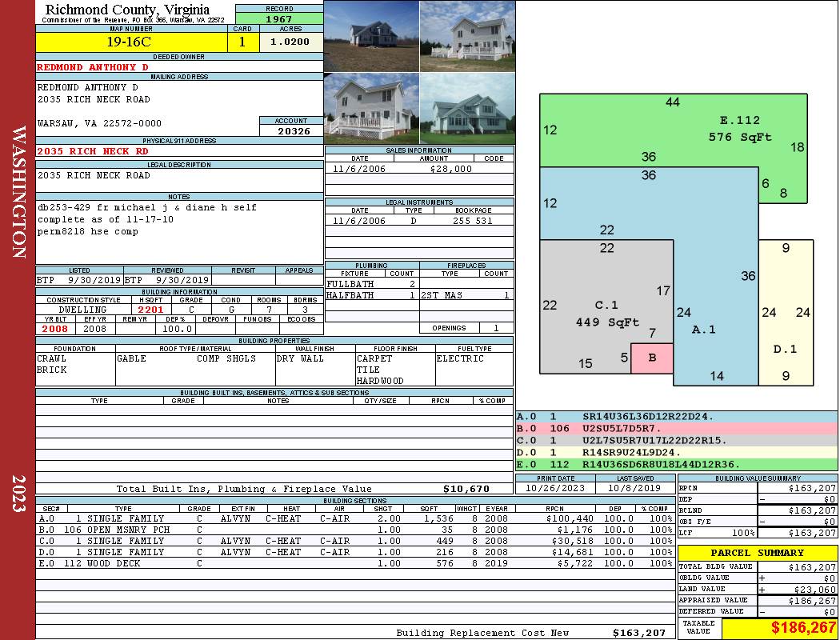840x640 pixels.
Task: Select the H SQFT value 2201
Action: click(x=150, y=310)
